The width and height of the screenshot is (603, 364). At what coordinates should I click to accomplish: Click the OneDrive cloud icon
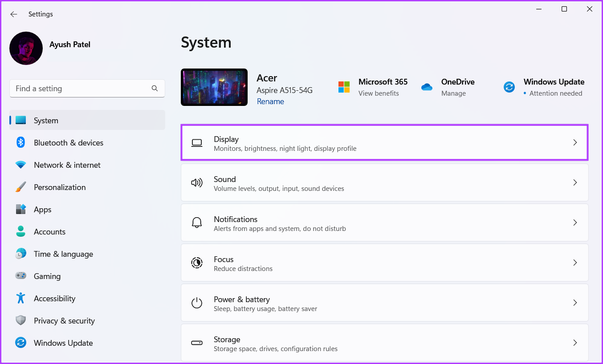pyautogui.click(x=427, y=87)
